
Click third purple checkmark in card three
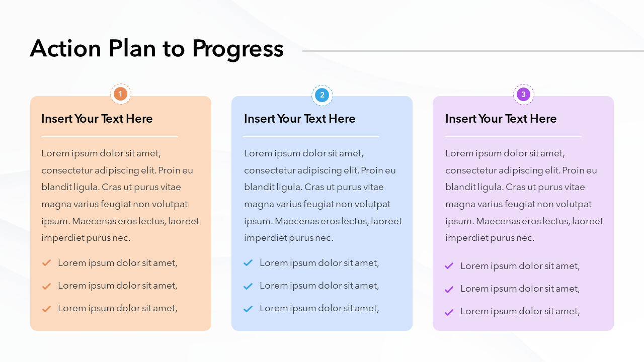click(x=449, y=312)
